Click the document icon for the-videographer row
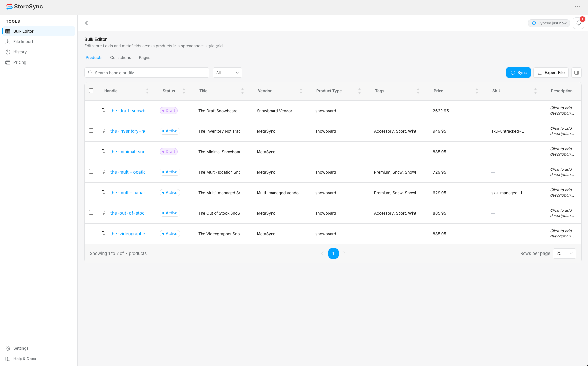This screenshot has height=366, width=588. coord(104,234)
